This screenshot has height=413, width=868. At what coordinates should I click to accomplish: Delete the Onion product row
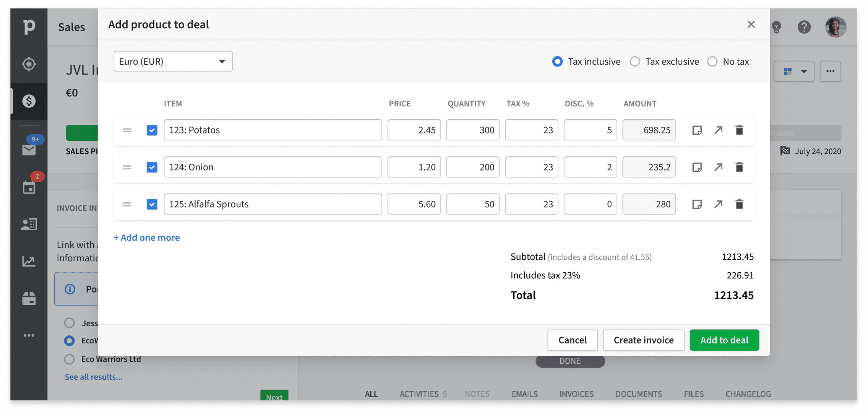[x=740, y=167]
